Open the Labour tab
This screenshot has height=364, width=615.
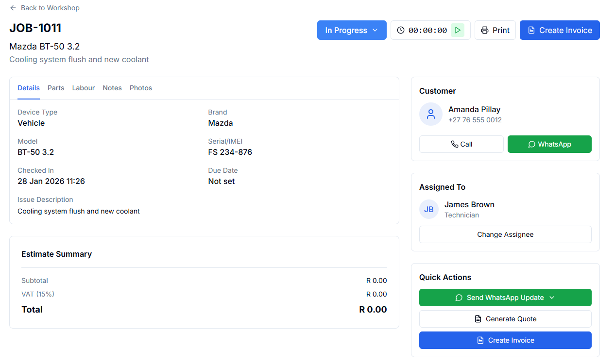tap(84, 88)
